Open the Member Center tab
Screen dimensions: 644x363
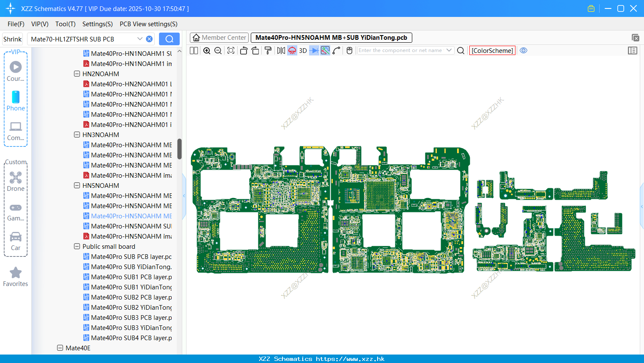coord(219,38)
